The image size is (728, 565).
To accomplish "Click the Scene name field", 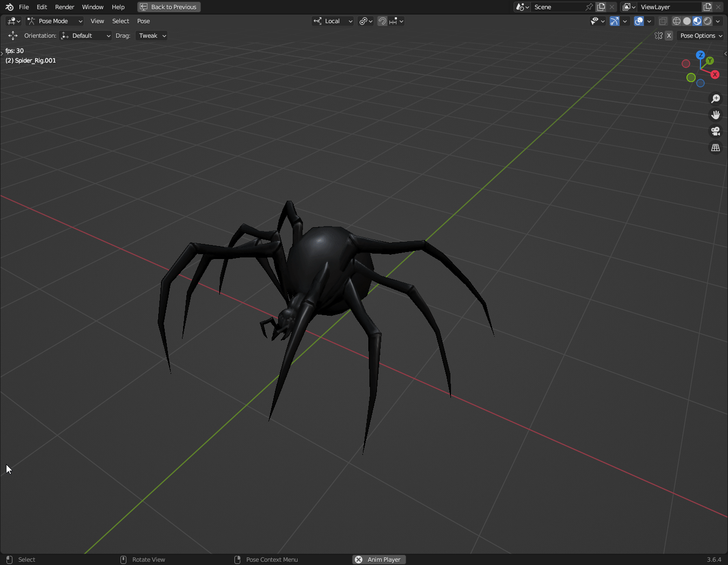I will [x=557, y=7].
